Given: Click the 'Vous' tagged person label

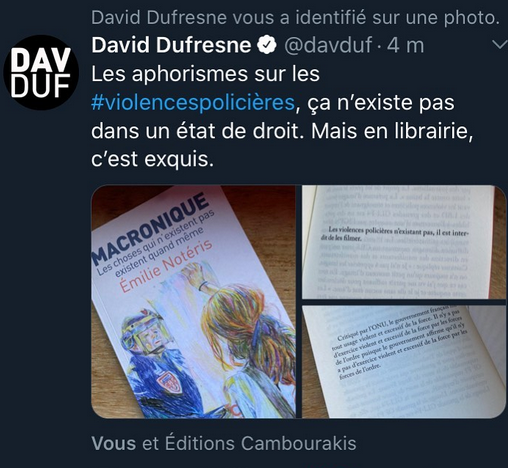Looking at the screenshot, I should coord(114,444).
